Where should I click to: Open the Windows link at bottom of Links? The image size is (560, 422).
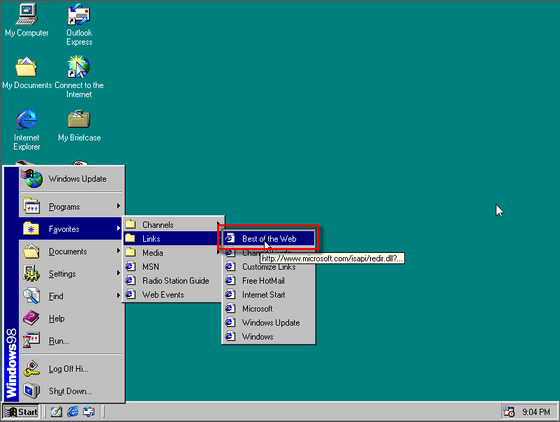click(x=269, y=336)
